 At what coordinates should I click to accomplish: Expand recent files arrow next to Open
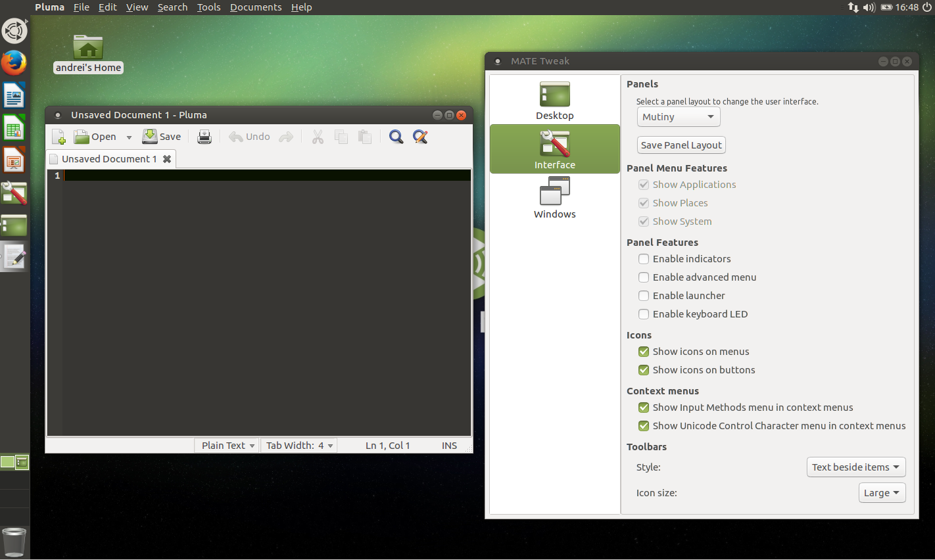[x=129, y=137]
